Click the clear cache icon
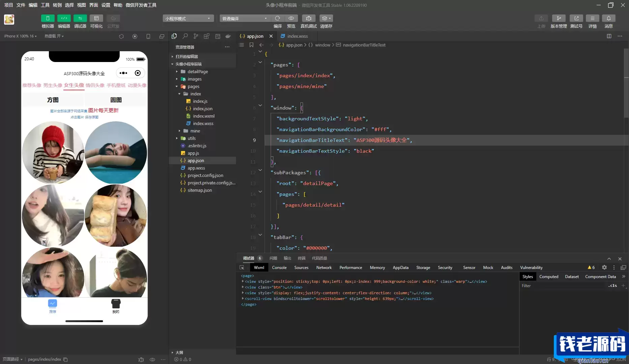The height and width of the screenshot is (364, 629). coord(326,18)
